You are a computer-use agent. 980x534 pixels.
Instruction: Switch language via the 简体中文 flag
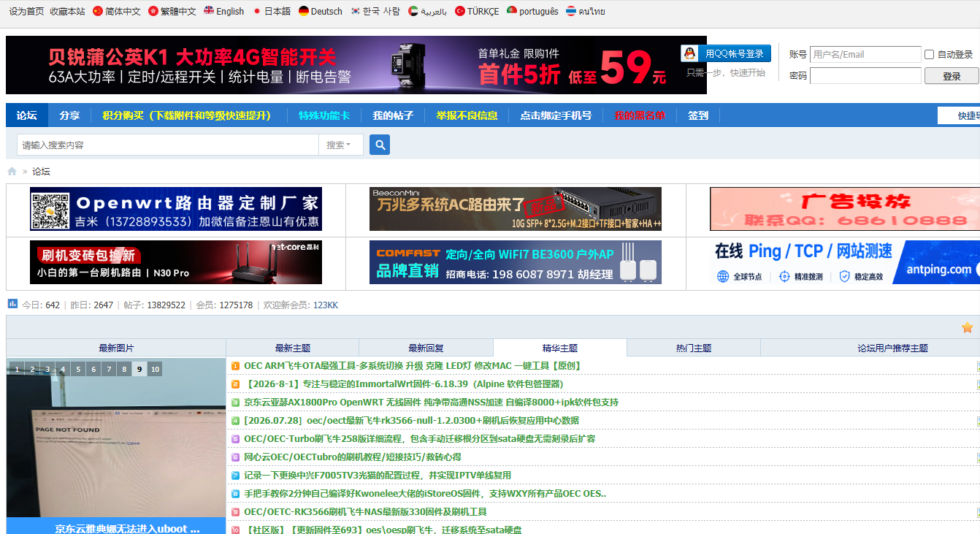click(x=97, y=11)
